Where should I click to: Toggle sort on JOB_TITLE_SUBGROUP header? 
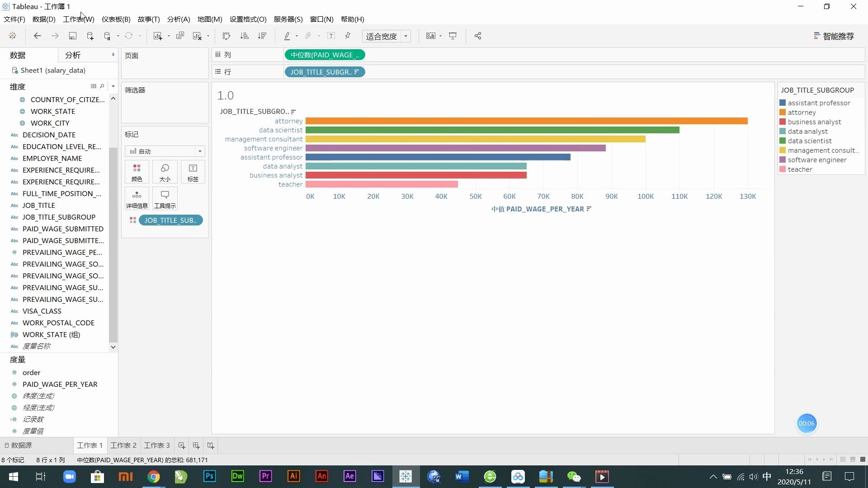pyautogui.click(x=293, y=112)
